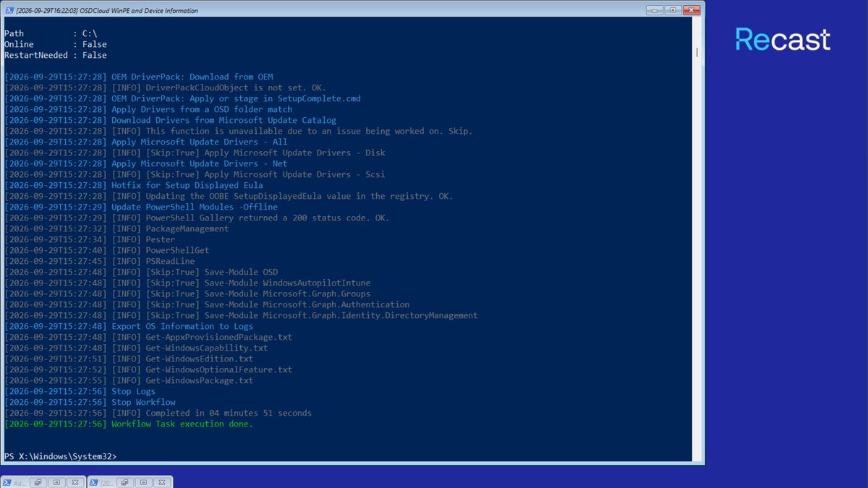868x488 pixels.
Task: Maximize the minimized 'Ad...' window
Action: click(56, 482)
